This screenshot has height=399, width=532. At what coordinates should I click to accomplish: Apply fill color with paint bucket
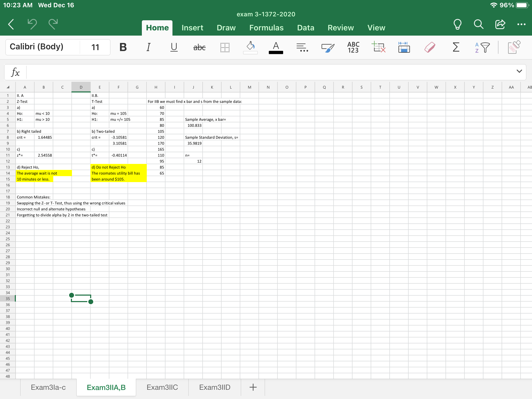(x=250, y=47)
